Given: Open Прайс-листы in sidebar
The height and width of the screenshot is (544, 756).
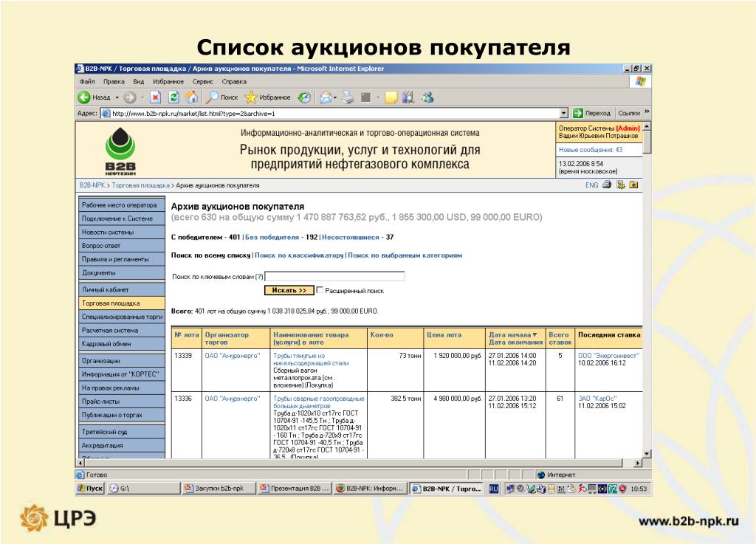Looking at the screenshot, I should [122, 401].
